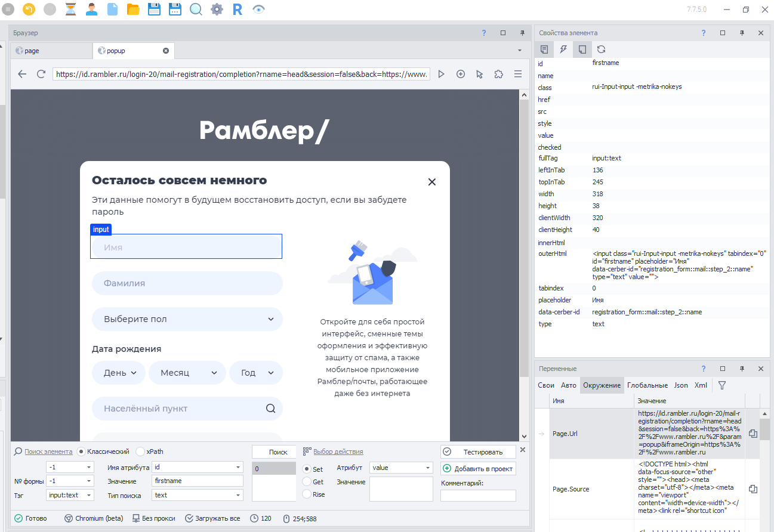Image resolution: width=774 pixels, height=532 pixels.
Task: Click the play triangle next to the address bar
Action: (442, 74)
